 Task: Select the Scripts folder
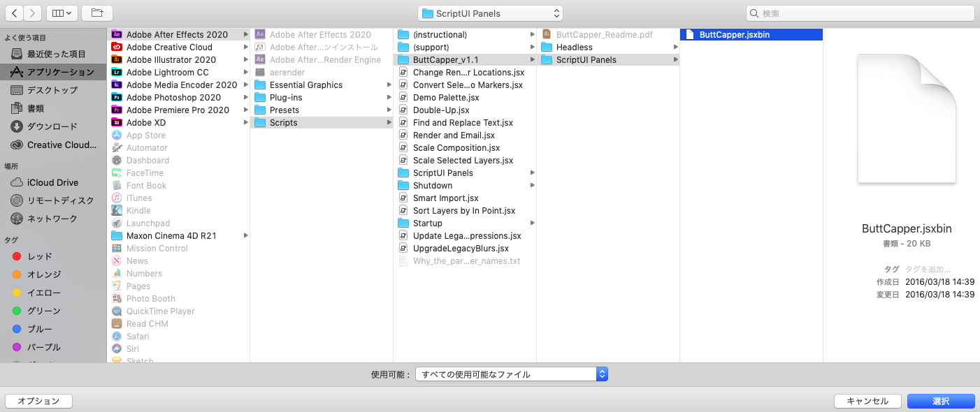[322, 122]
